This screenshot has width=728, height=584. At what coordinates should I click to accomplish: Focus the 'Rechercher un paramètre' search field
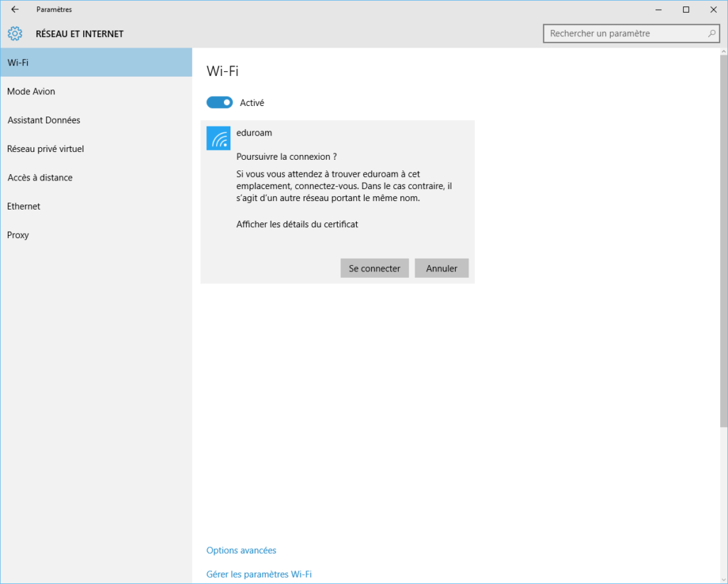pos(626,33)
